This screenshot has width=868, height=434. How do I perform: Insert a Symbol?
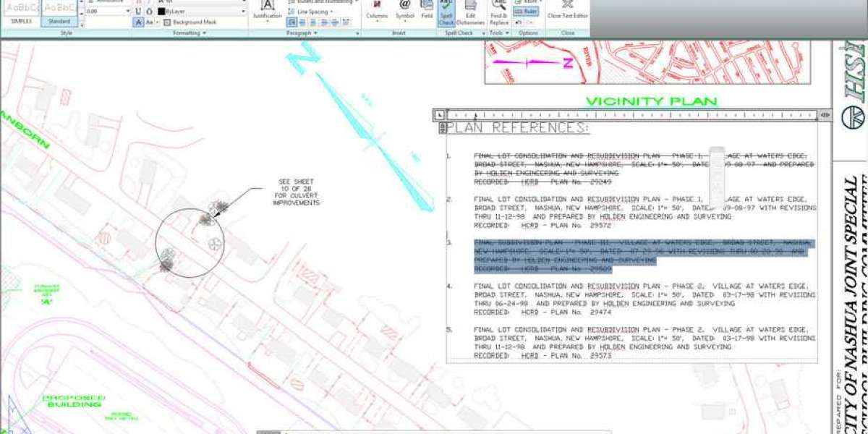405,12
